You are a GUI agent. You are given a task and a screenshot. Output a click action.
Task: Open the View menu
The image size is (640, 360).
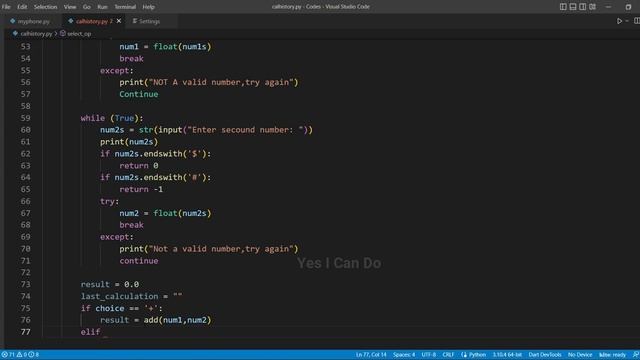click(70, 7)
